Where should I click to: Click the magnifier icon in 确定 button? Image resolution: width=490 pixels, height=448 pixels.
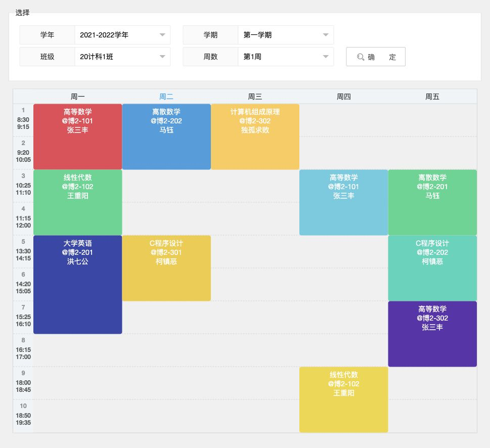point(361,57)
